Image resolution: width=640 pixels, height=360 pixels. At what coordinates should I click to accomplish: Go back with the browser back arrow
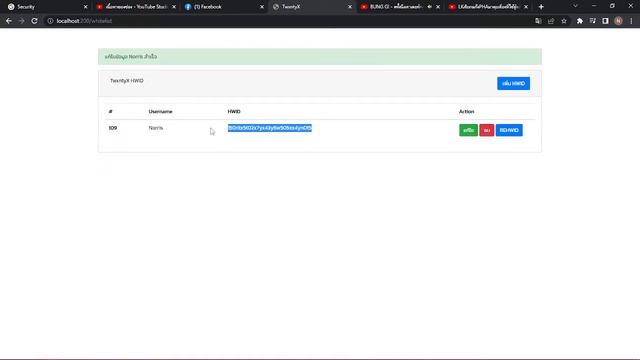click(9, 21)
